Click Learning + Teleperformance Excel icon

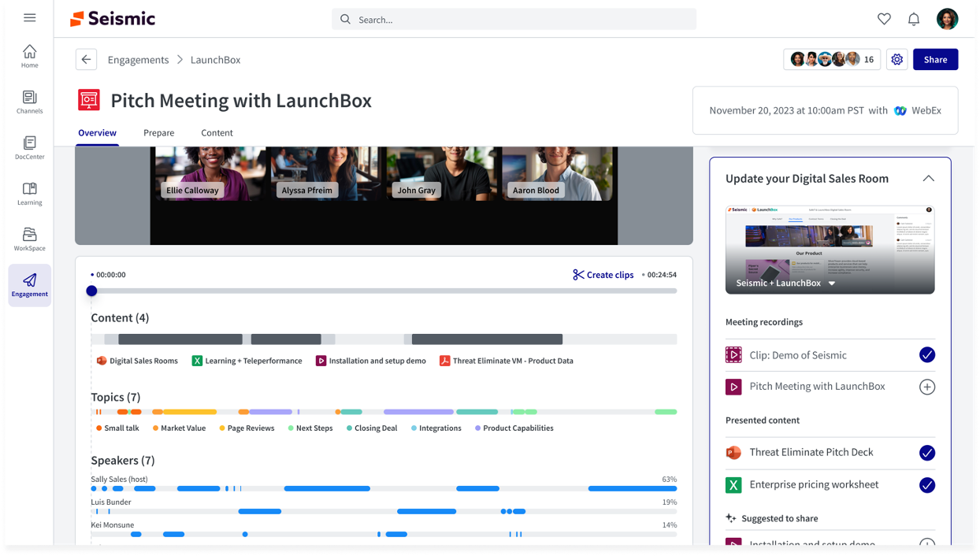point(197,361)
